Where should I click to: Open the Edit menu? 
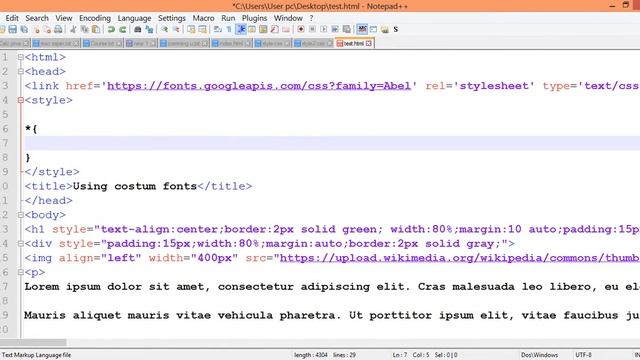coord(12,18)
